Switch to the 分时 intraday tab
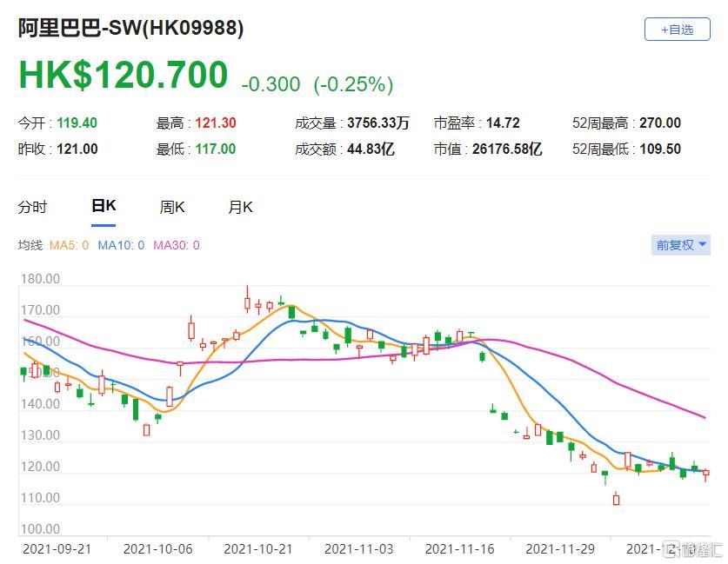Viewport: 728px width, 564px height. point(32,207)
